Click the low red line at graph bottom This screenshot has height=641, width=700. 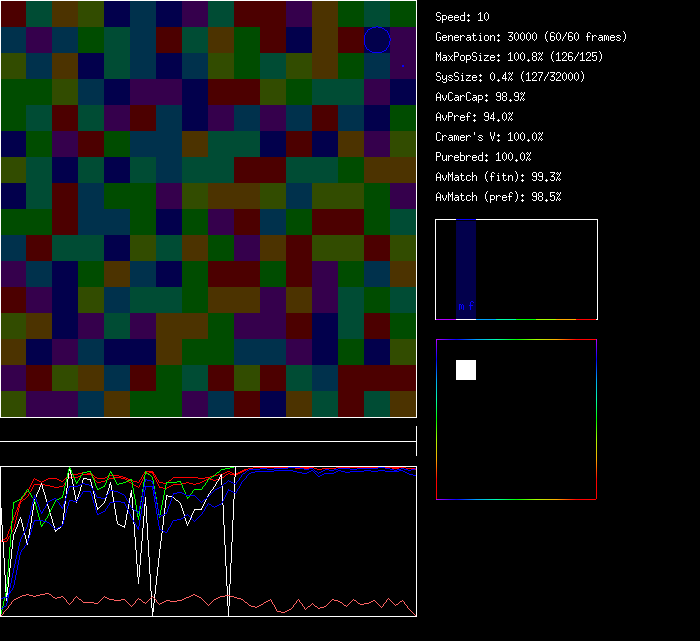pyautogui.click(x=300, y=603)
